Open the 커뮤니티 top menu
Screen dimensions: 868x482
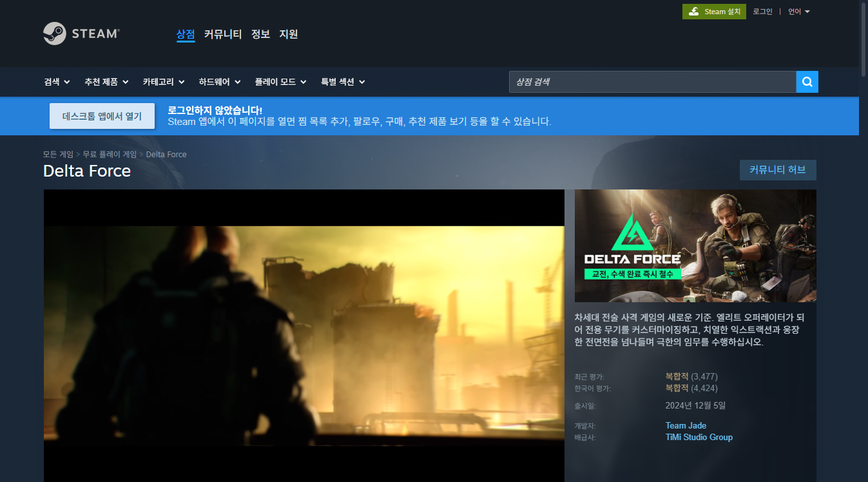[223, 34]
